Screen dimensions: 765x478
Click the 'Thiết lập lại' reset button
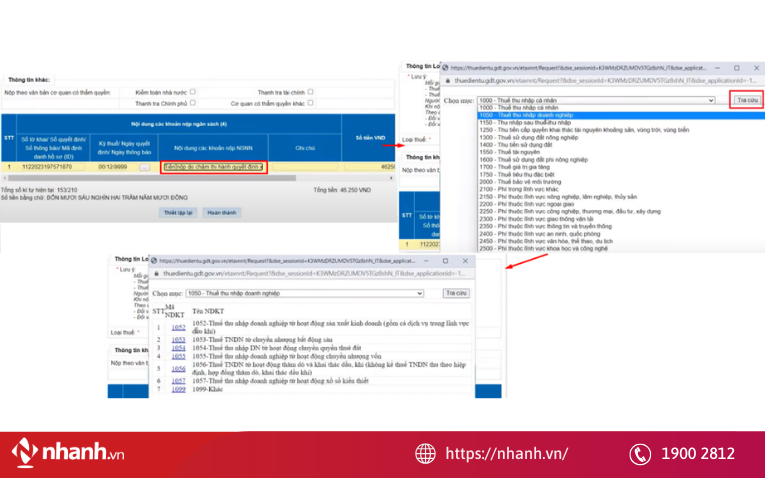pos(176,213)
